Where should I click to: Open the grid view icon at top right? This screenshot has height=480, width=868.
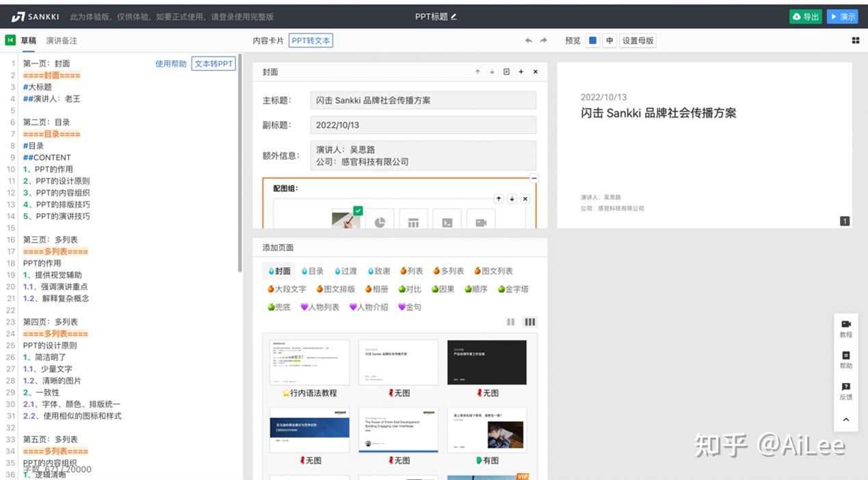point(855,40)
